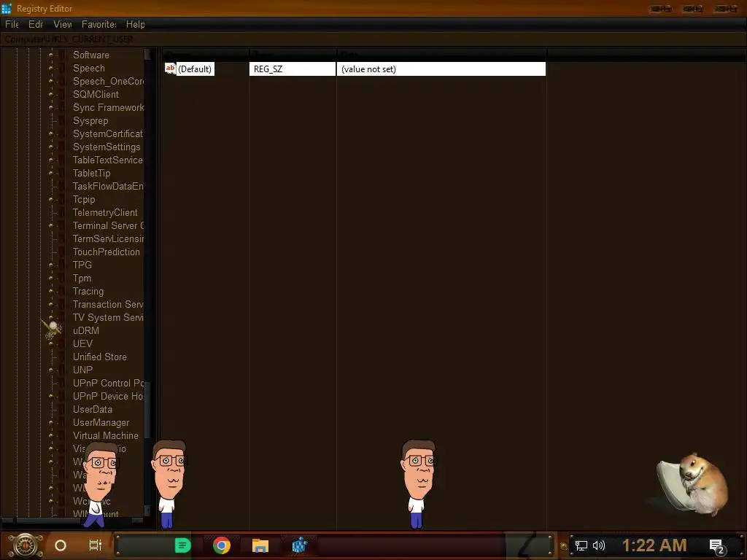747x560 pixels.
Task: Open the notification center icon
Action: [716, 546]
